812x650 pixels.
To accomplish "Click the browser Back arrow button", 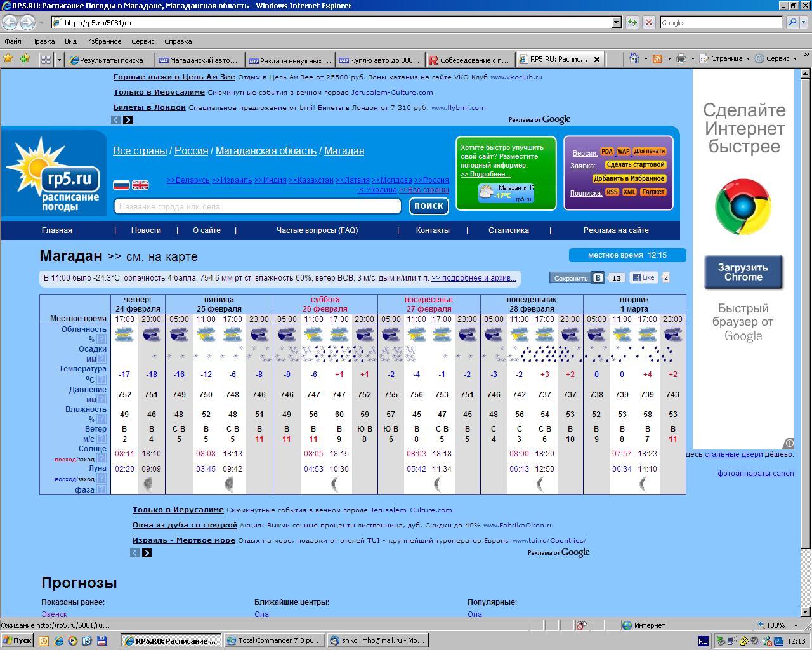I will coord(10,23).
